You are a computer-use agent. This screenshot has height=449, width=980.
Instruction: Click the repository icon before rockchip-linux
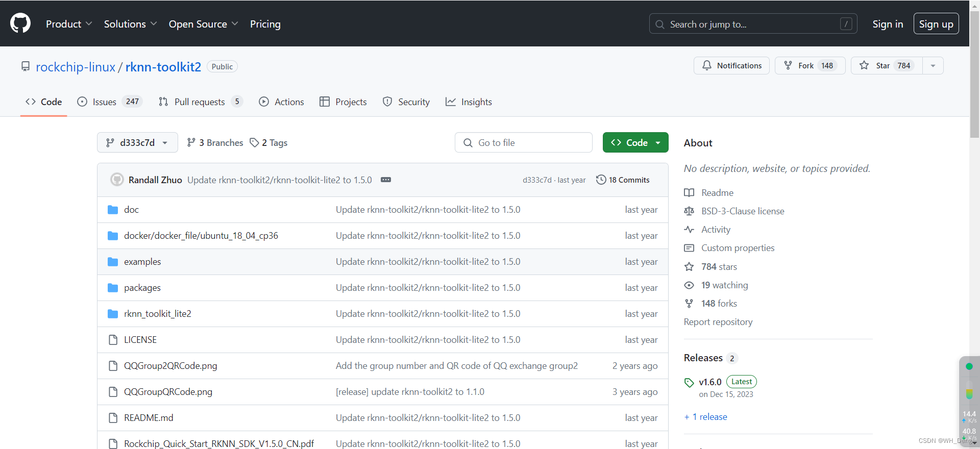pos(26,66)
